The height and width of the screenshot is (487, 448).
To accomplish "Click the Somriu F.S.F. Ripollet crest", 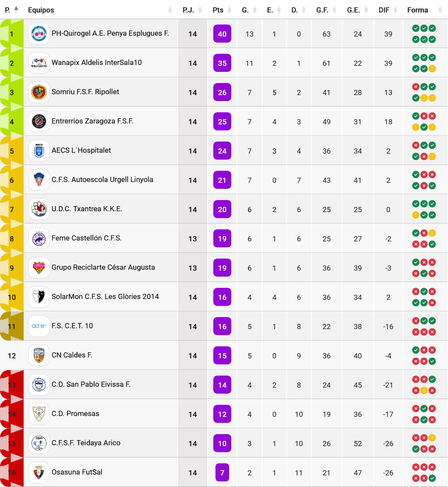I will (39, 92).
